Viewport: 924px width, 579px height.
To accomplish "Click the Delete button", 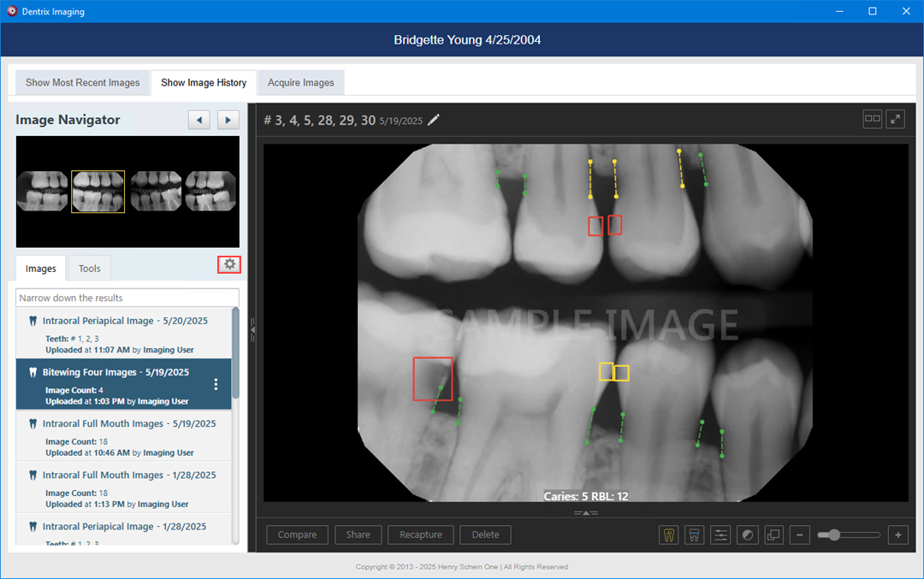I will click(x=486, y=535).
